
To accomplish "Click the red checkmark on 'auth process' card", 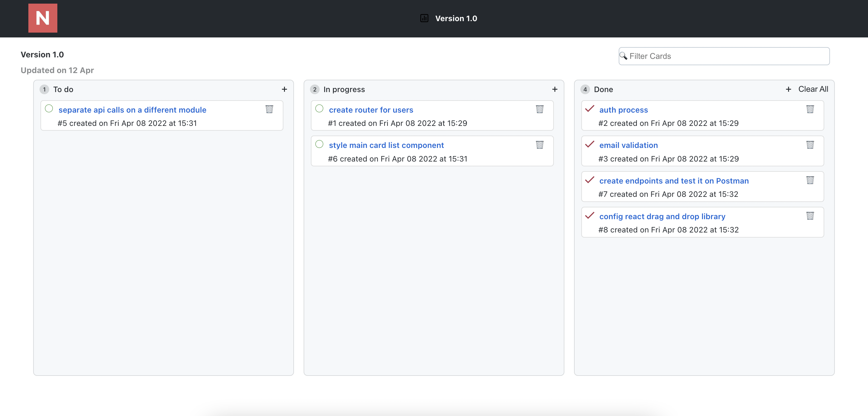I will (590, 109).
